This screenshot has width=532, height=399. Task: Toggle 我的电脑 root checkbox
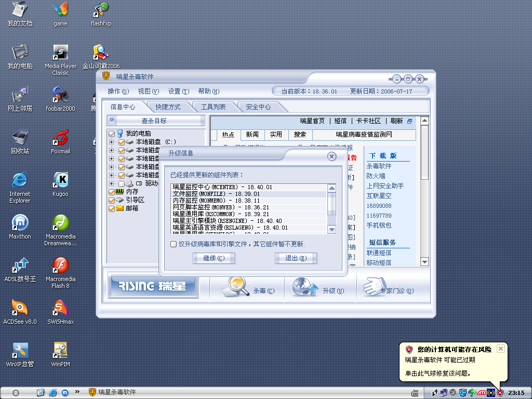coord(112,134)
